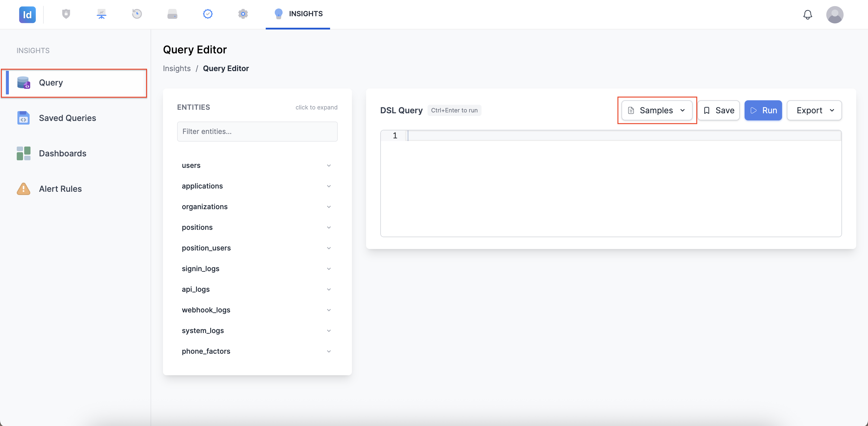Click the play icon on Run button
The width and height of the screenshot is (868, 426).
(754, 110)
